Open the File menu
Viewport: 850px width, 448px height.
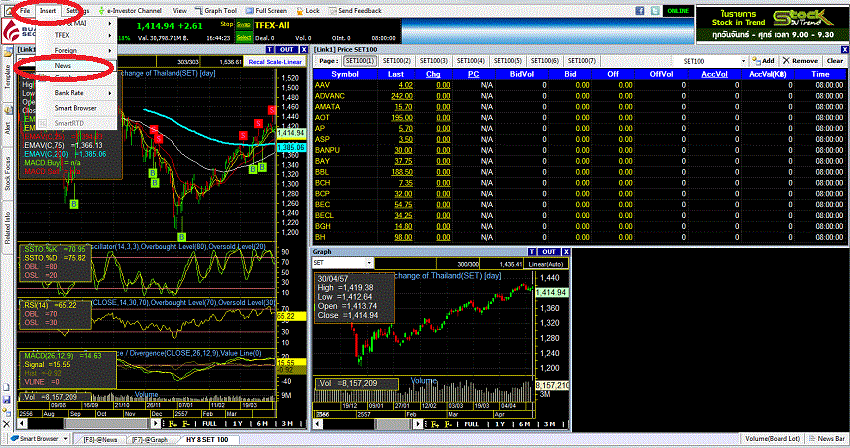25,10
